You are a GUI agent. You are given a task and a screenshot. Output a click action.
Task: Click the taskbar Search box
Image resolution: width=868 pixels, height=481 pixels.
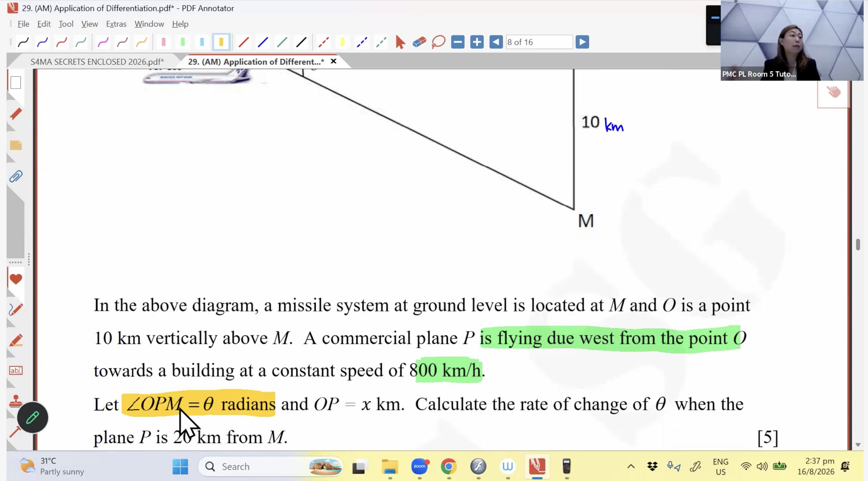(270, 466)
